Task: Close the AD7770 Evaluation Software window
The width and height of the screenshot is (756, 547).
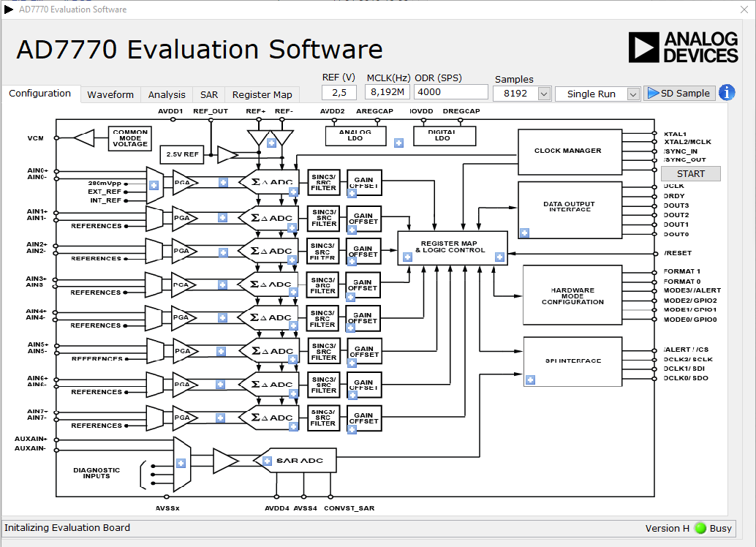Action: tap(744, 10)
